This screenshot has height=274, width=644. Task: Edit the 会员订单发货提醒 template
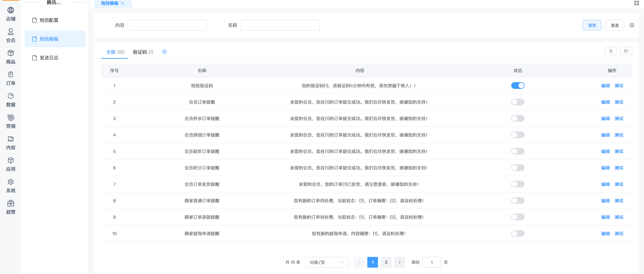click(605, 184)
